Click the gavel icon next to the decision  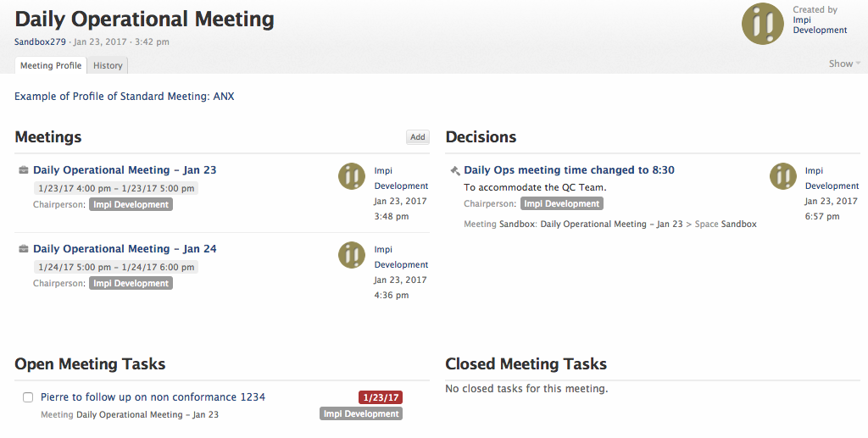[x=454, y=170]
